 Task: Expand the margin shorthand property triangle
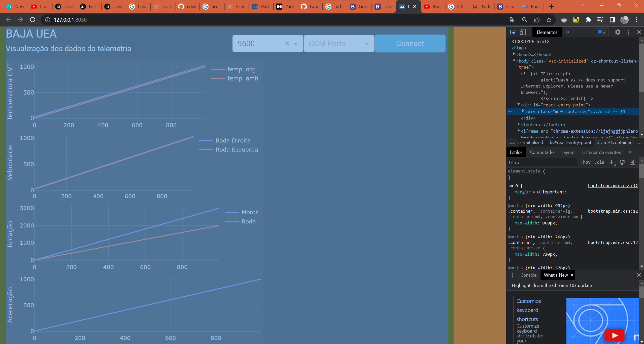click(534, 192)
